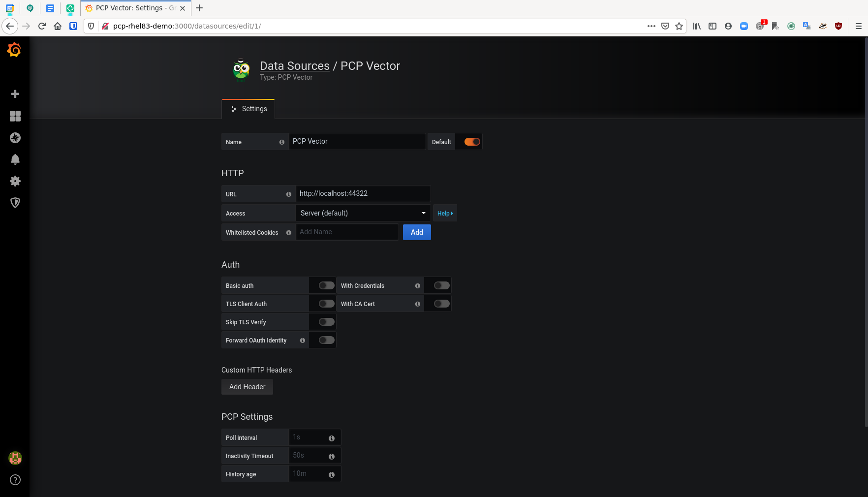Open the Alerting bell icon
The height and width of the screenshot is (497, 868).
point(15,159)
